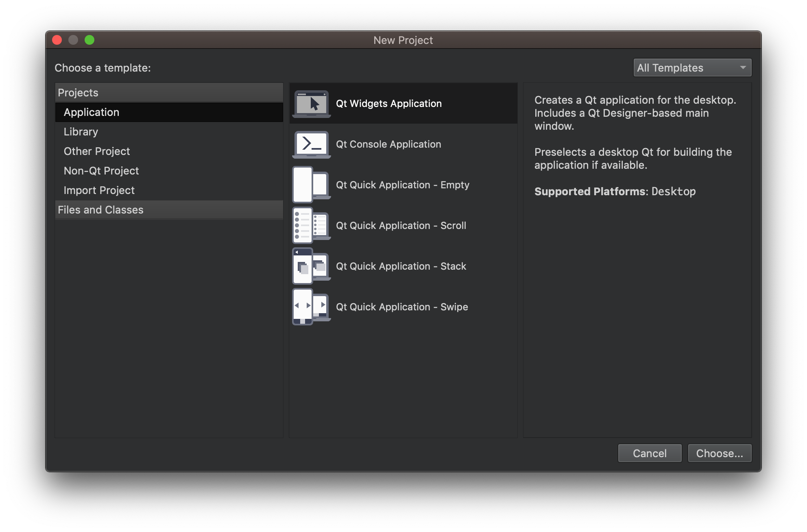807x532 pixels.
Task: Click the Projects section header
Action: (169, 93)
